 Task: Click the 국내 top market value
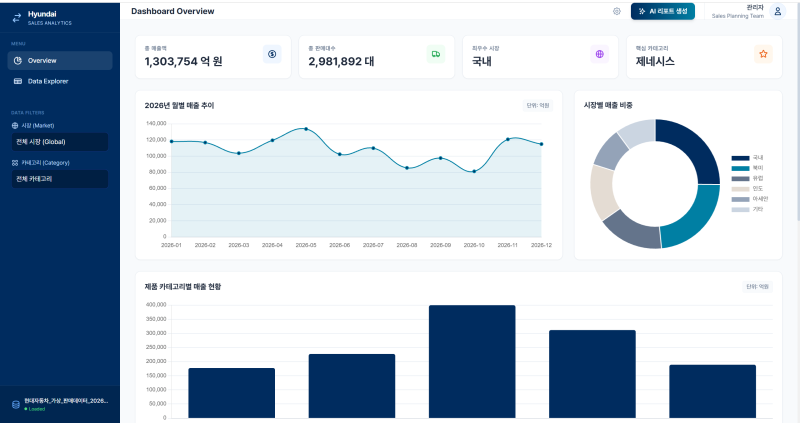(x=482, y=62)
